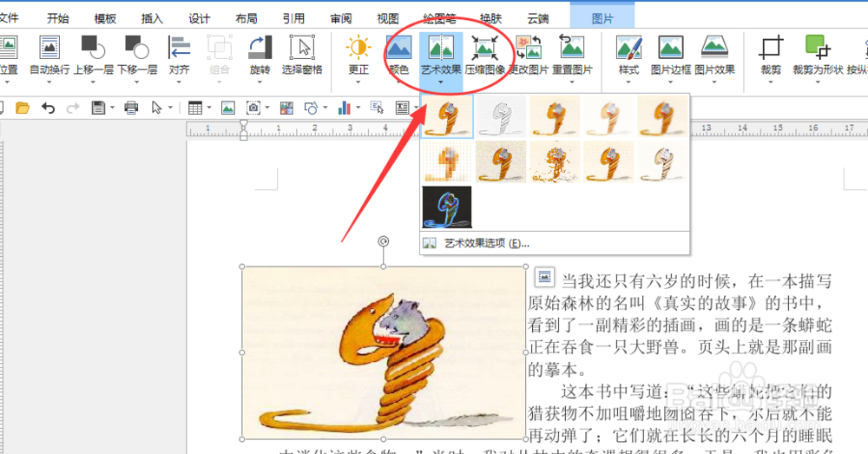Open the 选择窗格 selection pane
The image size is (868, 454).
(x=302, y=48)
